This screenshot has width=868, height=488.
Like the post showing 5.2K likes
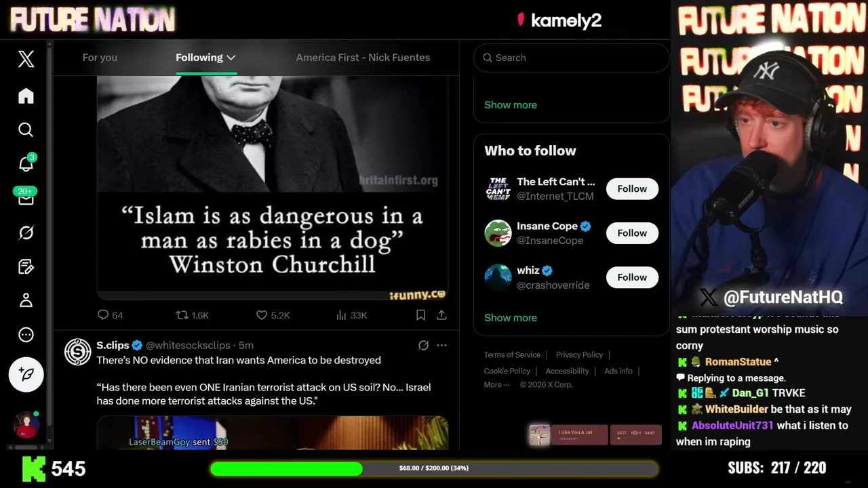click(273, 315)
